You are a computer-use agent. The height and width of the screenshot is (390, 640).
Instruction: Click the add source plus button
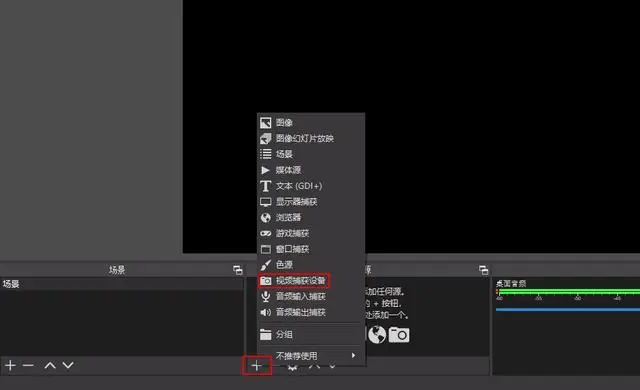(x=256, y=366)
